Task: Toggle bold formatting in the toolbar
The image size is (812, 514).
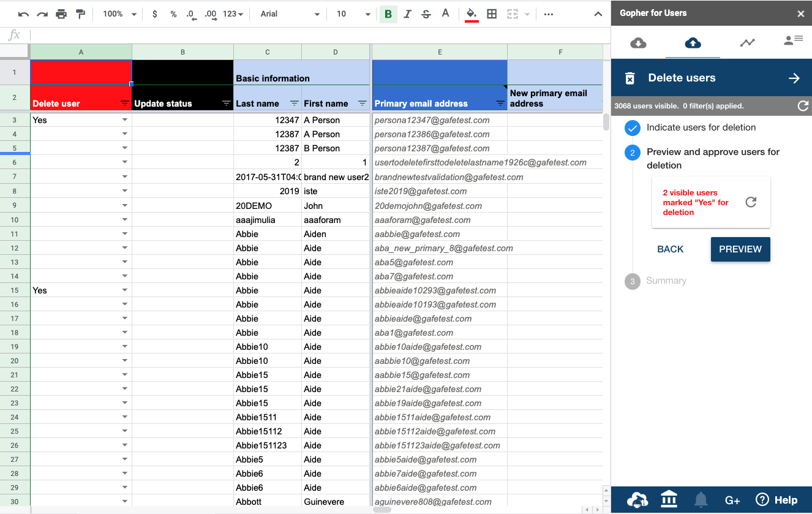Action: point(388,14)
